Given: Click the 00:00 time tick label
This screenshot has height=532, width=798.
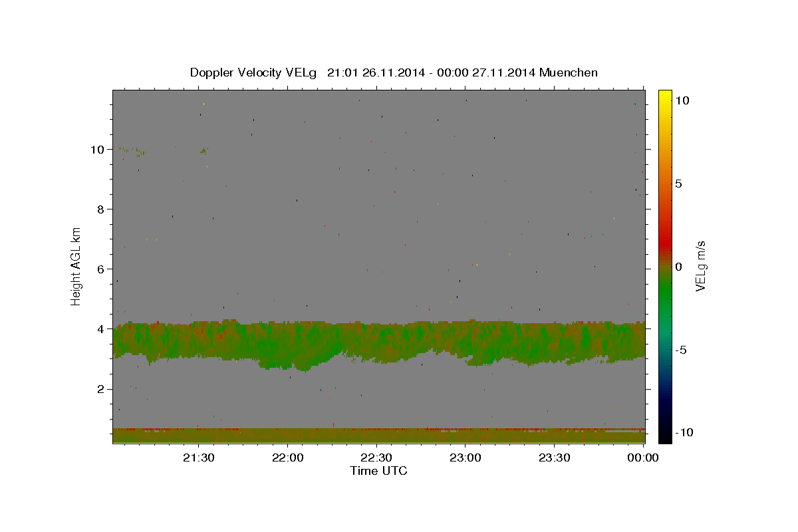Looking at the screenshot, I should click(x=643, y=458).
